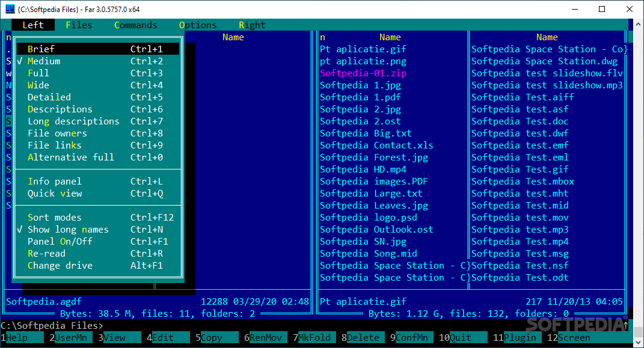644x348 pixels.
Task: Click the Far Manager title bar icon
Action: coord(10,8)
